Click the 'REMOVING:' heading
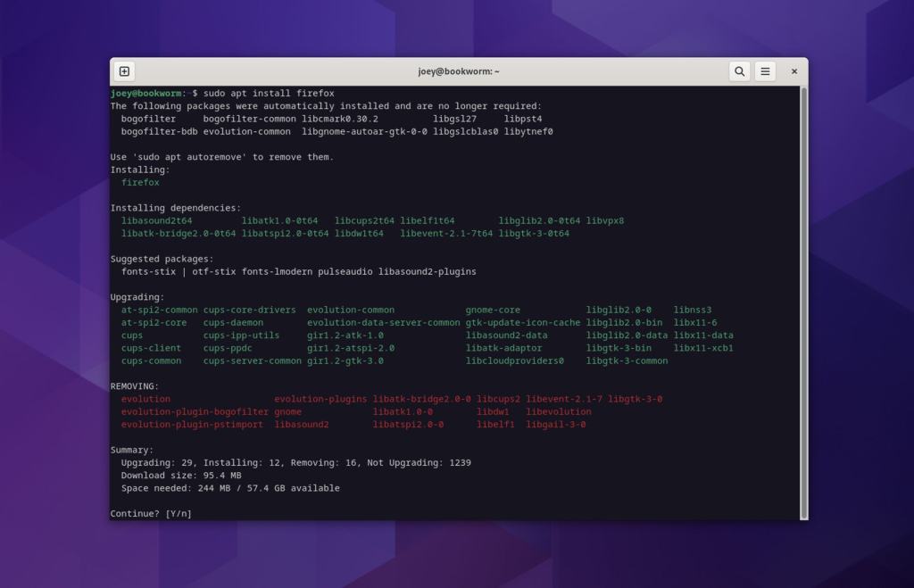This screenshot has width=914, height=588. click(x=135, y=386)
